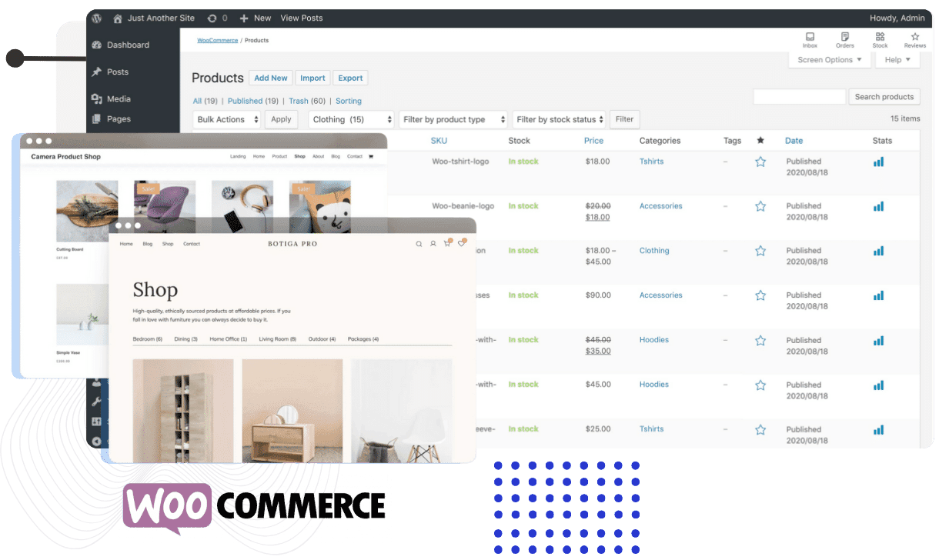
Task: Open the wooden shelf product image in Botiga
Action: pos(183,411)
